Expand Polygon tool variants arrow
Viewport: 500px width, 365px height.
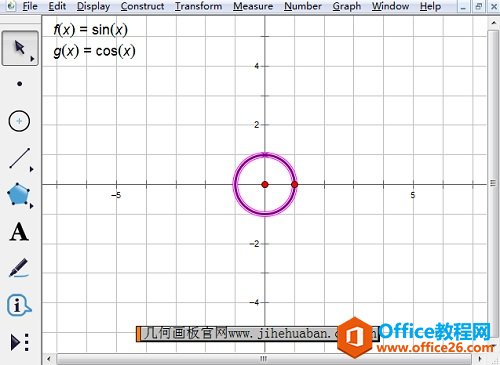pos(32,206)
